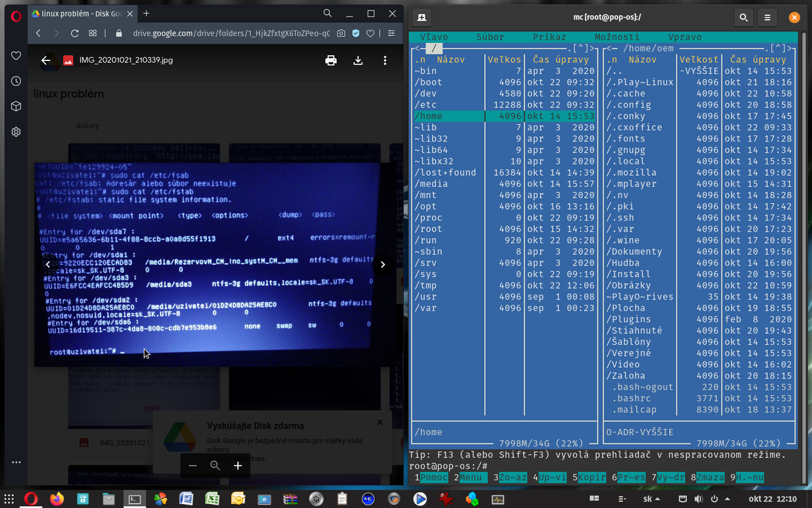Take a snapshot with Opera camera icon
Viewport: 812px width, 508px height.
(341, 33)
